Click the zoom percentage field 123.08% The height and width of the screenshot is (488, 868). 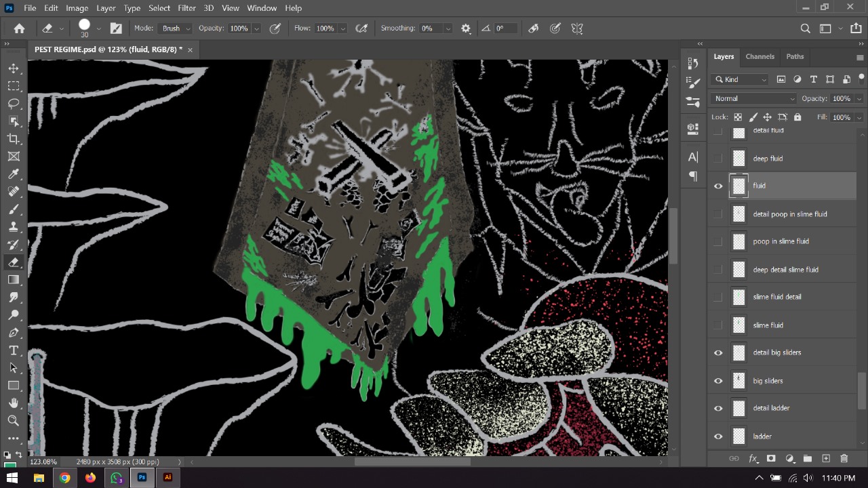click(43, 462)
